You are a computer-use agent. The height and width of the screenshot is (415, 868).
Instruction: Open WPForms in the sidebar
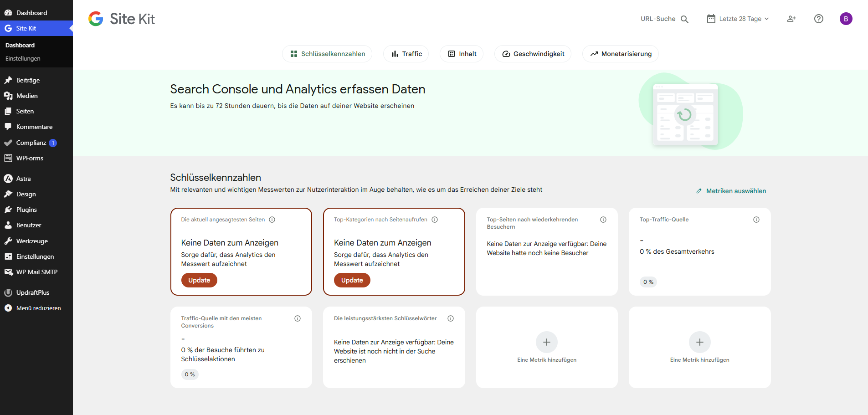point(36,158)
